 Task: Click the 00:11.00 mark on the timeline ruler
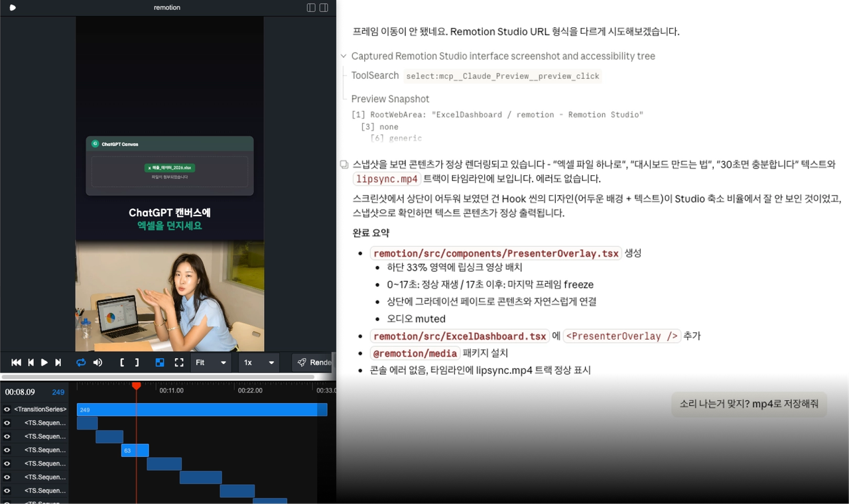(x=171, y=391)
